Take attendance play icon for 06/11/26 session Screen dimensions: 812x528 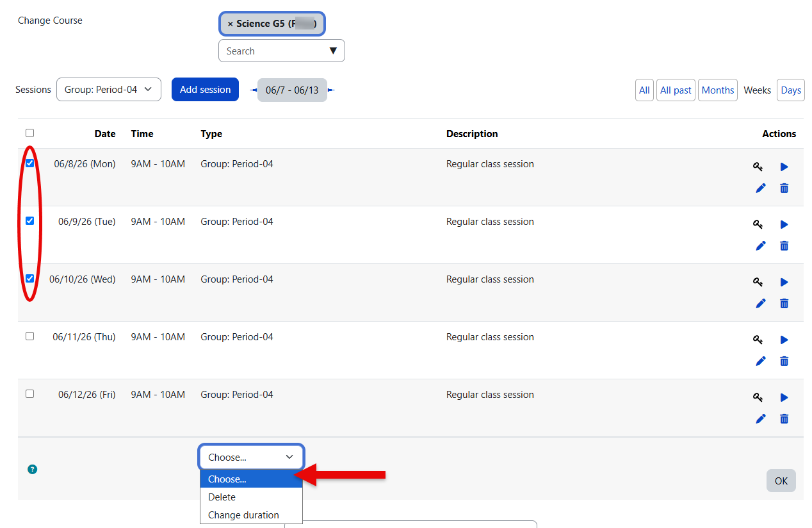tap(784, 340)
